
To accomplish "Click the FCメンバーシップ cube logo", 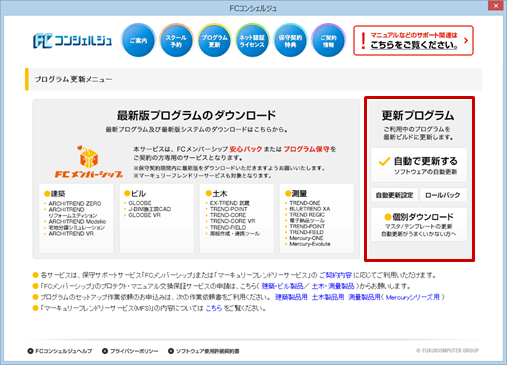I will [88, 162].
